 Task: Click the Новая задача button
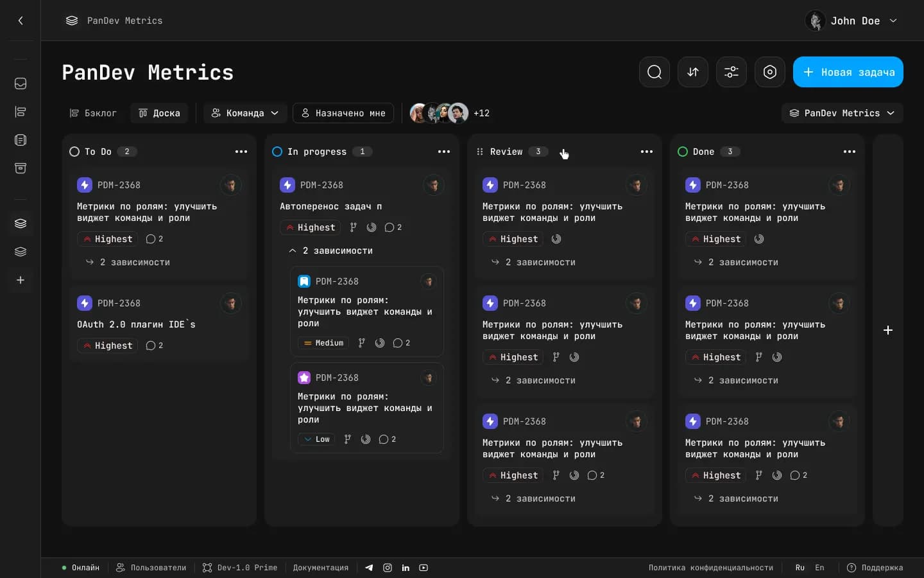[x=848, y=72]
